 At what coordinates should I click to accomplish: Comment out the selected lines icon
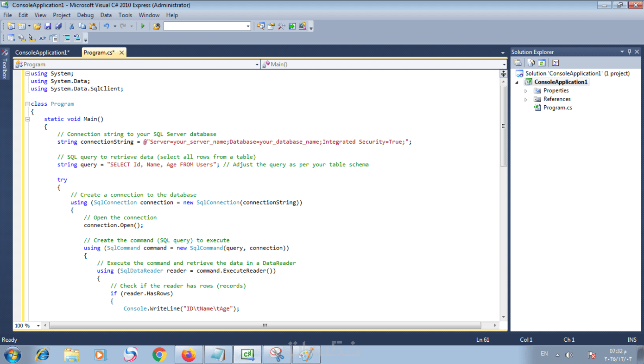pyautogui.click(x=67, y=38)
